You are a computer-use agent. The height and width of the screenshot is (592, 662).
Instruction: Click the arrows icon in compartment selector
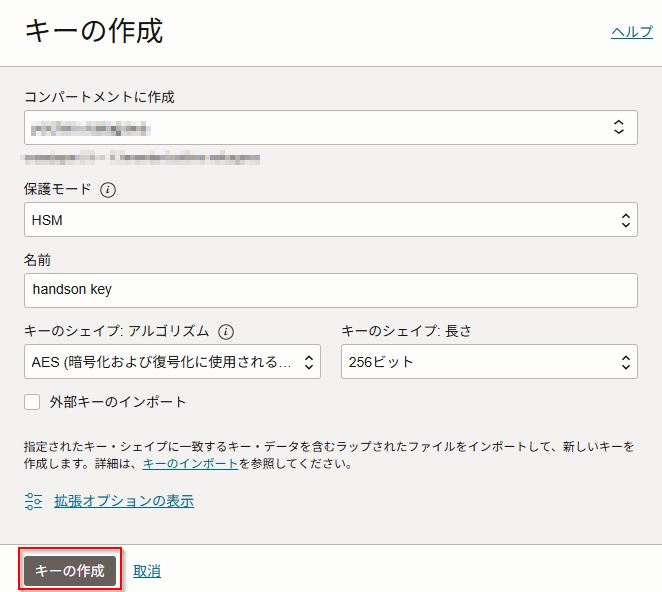coord(618,127)
